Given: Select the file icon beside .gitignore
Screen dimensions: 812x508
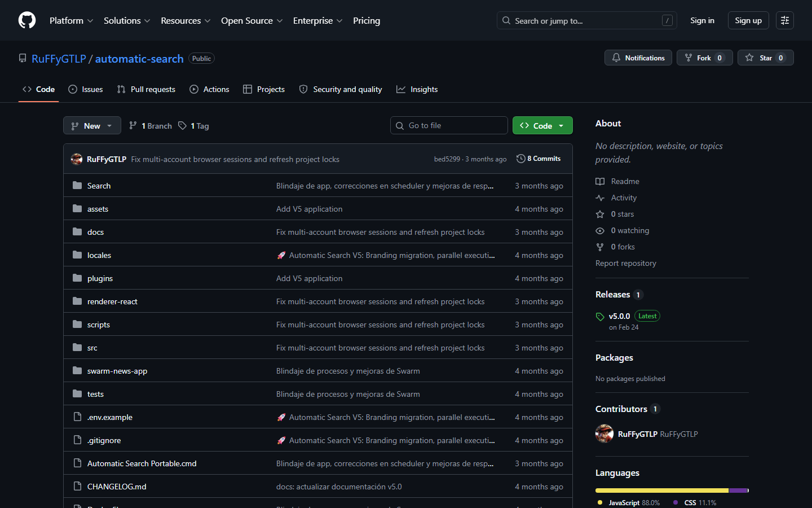Looking at the screenshot, I should 77,440.
